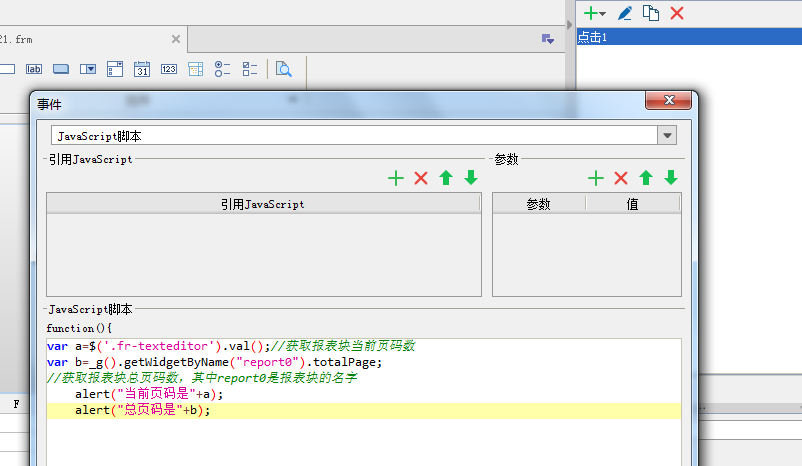Add a new event with green plus
The width and height of the screenshot is (802, 466).
point(591,13)
